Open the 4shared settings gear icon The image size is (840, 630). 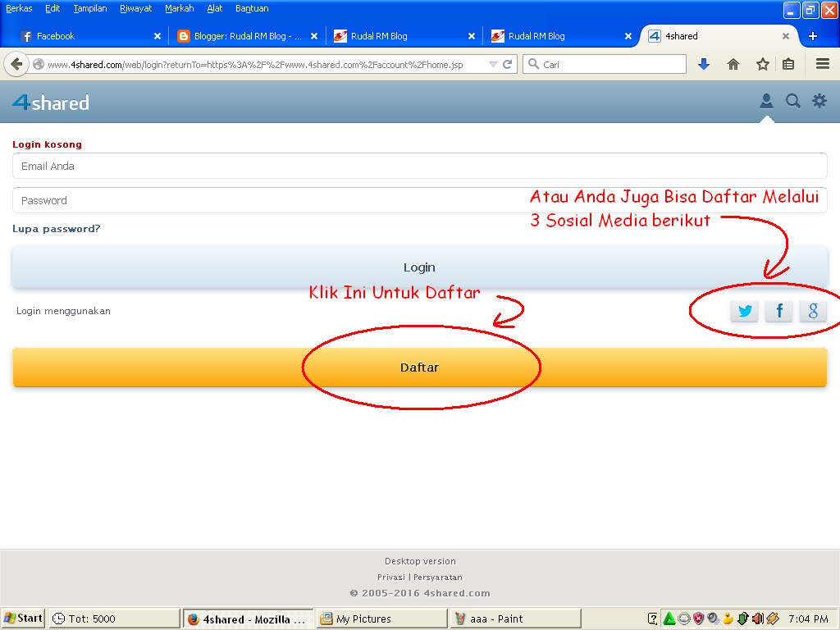click(819, 101)
